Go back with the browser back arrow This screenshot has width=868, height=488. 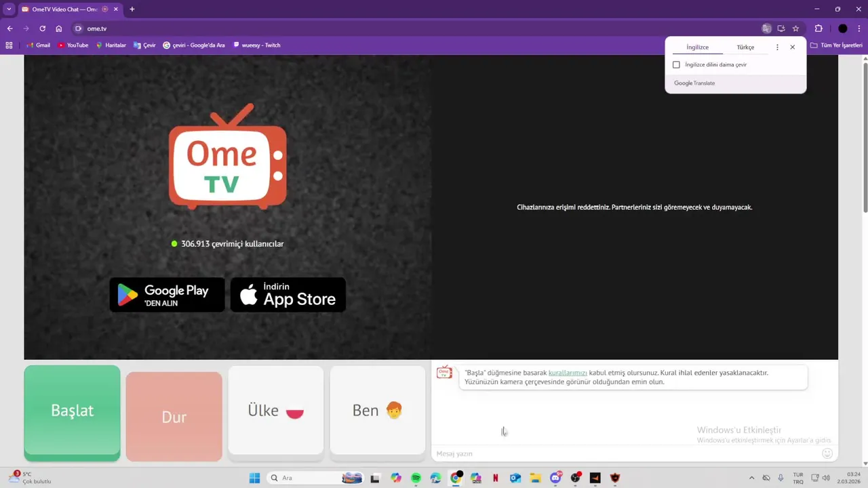[x=10, y=28]
